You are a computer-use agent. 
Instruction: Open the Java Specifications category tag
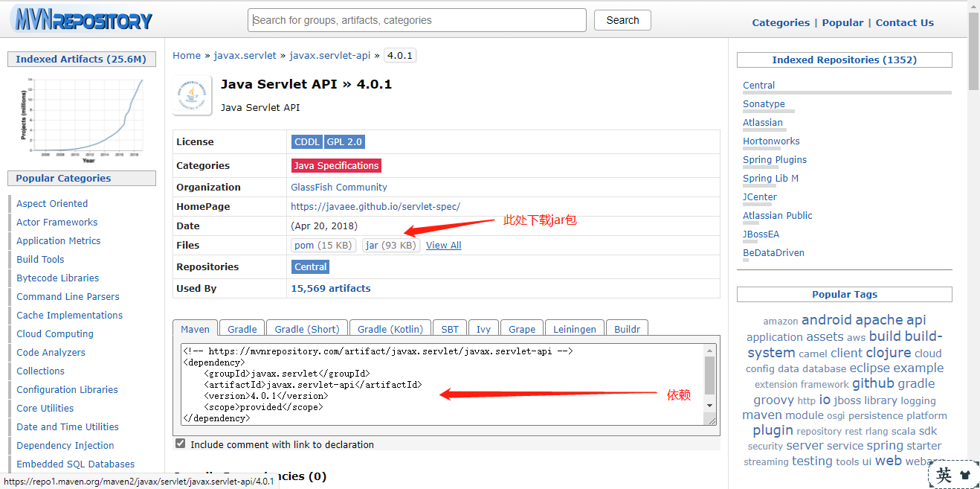pos(336,165)
